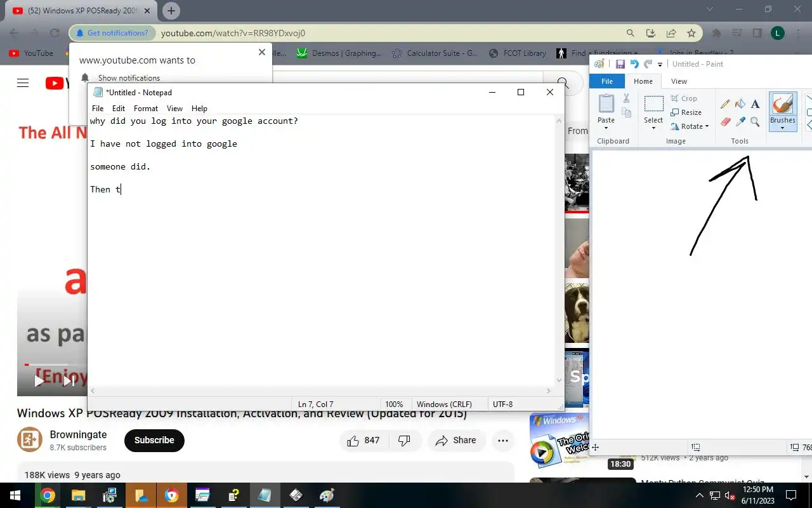Click the Chrome share page icon
This screenshot has width=812, height=508.
671,33
